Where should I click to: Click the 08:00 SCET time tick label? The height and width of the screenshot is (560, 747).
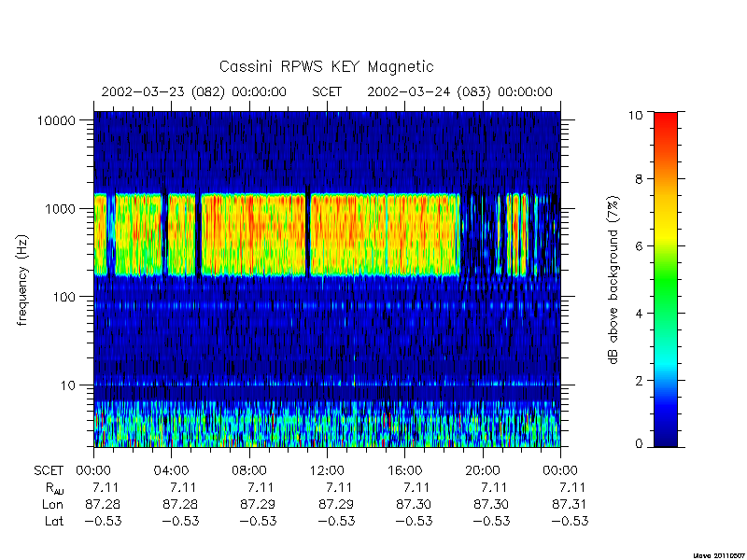249,470
